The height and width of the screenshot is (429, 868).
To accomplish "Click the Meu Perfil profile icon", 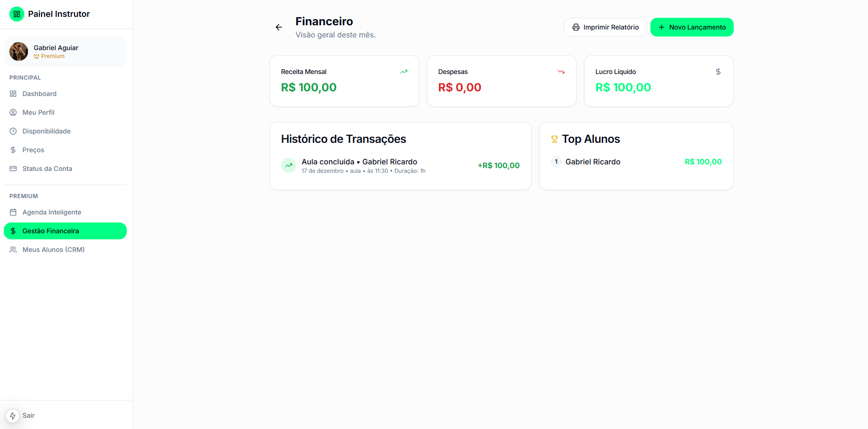I will click(14, 112).
